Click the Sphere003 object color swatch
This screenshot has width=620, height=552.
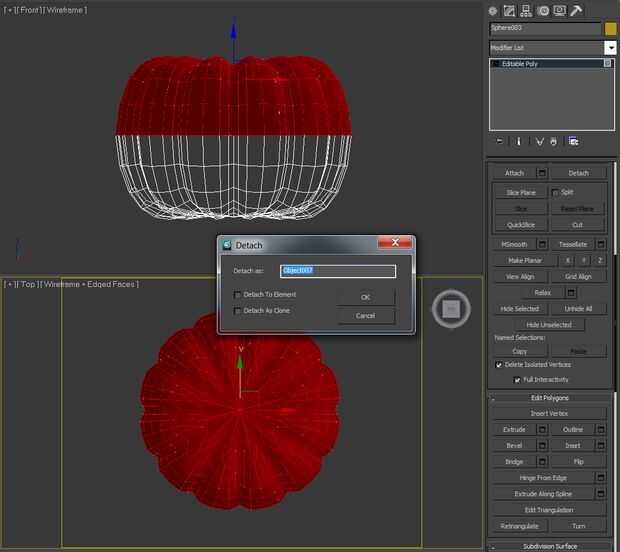click(610, 29)
